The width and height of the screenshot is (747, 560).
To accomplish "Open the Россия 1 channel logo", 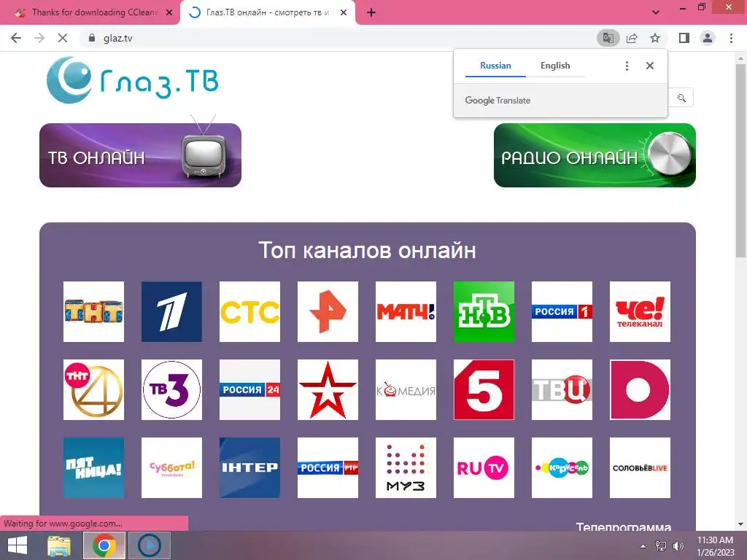I will [562, 311].
